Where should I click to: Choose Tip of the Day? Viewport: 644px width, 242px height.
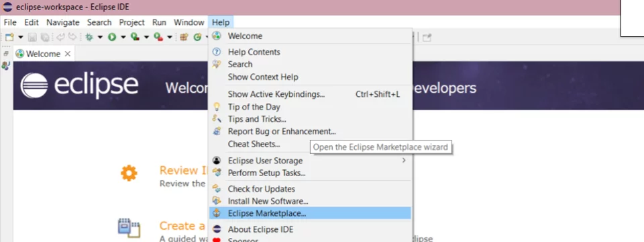click(x=310, y=107)
